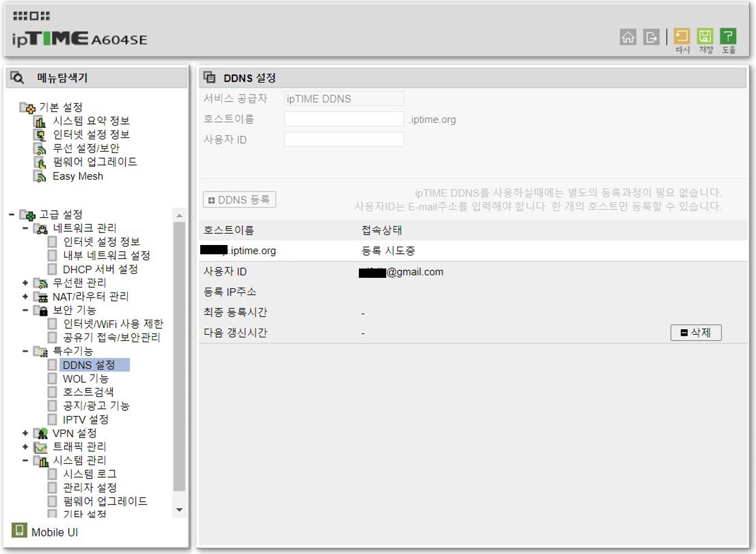The height and width of the screenshot is (554, 756).
Task: Expand the 트래픽 관리 node
Action: tap(25, 447)
